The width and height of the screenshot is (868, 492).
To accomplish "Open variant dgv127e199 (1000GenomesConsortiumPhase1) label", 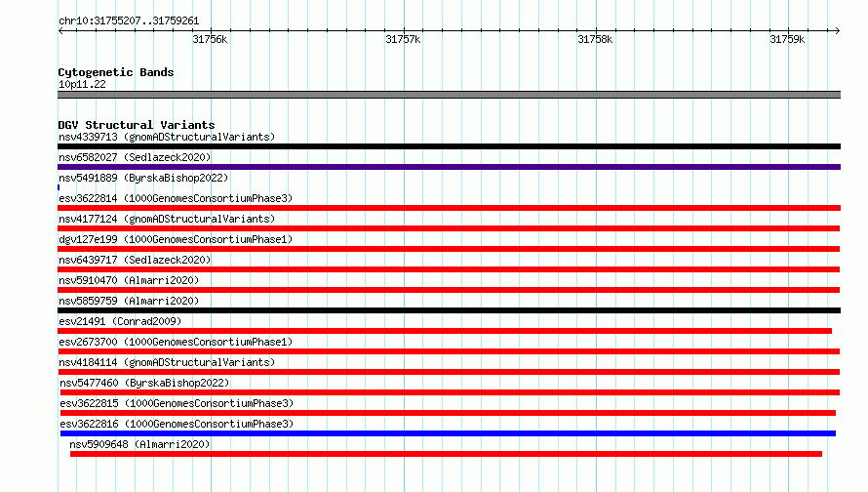I will tap(176, 239).
